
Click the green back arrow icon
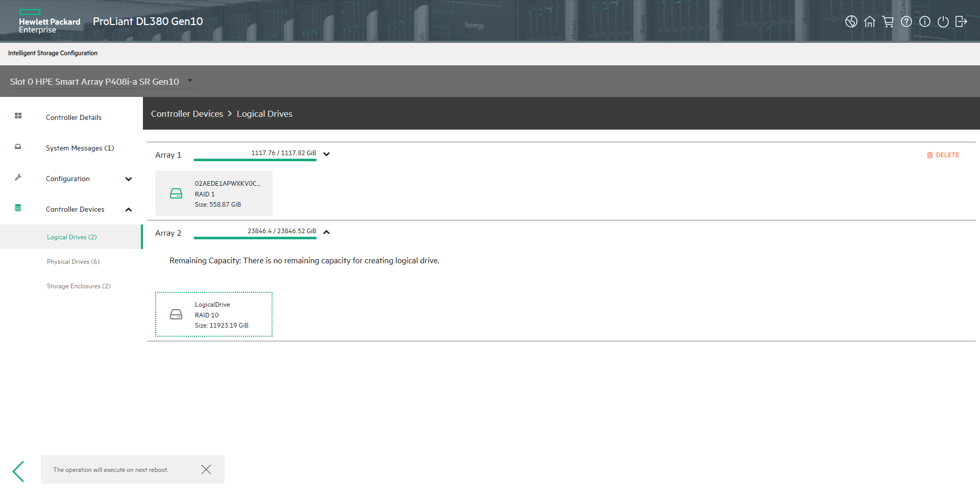click(x=19, y=471)
